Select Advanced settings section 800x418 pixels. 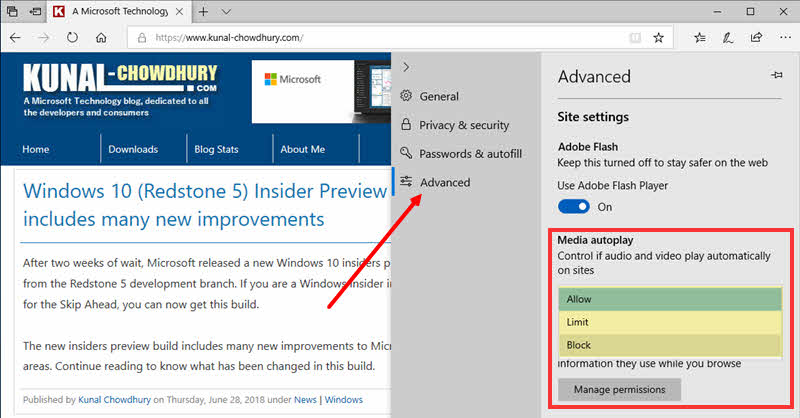[x=445, y=182]
